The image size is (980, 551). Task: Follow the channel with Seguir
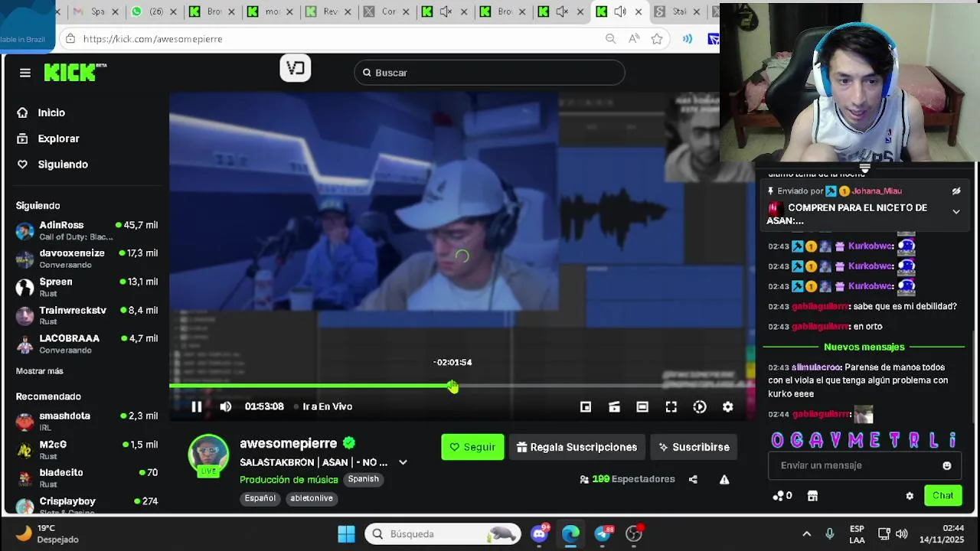472,447
